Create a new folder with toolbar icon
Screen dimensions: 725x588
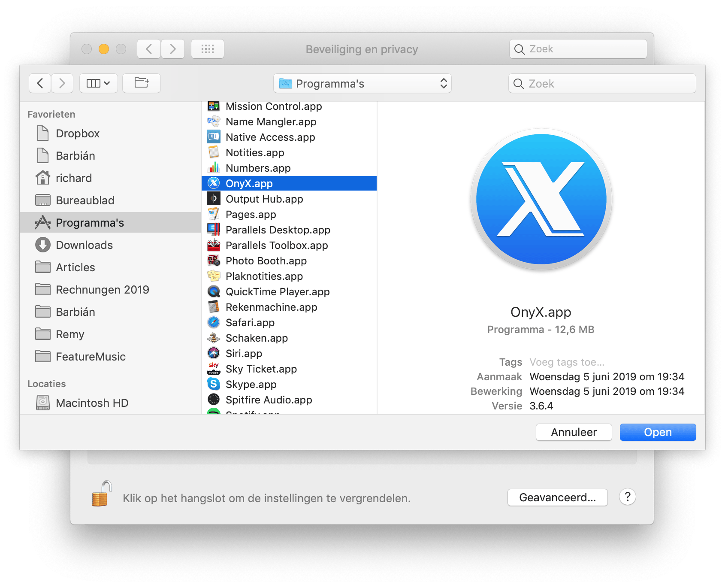pyautogui.click(x=142, y=83)
